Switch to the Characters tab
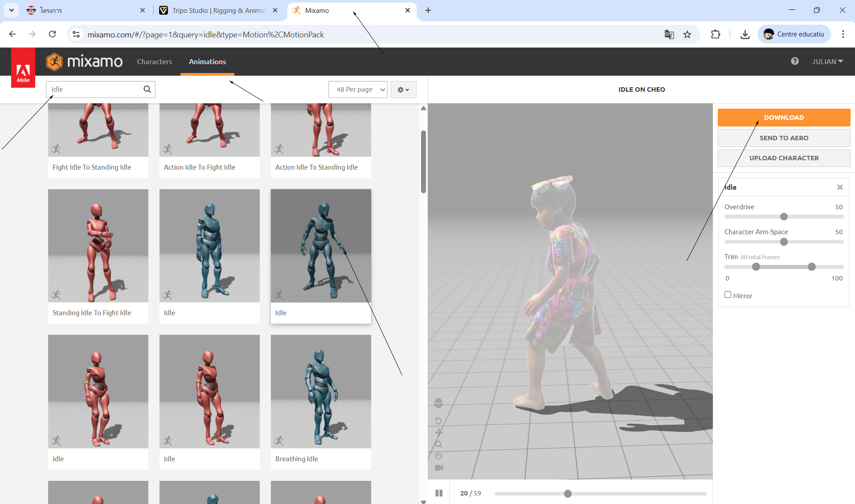 pos(154,61)
